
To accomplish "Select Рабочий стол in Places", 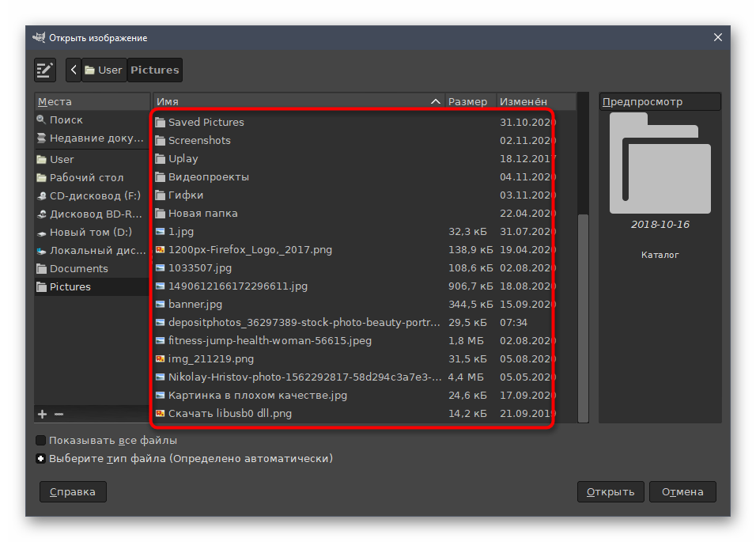I will tap(92, 177).
